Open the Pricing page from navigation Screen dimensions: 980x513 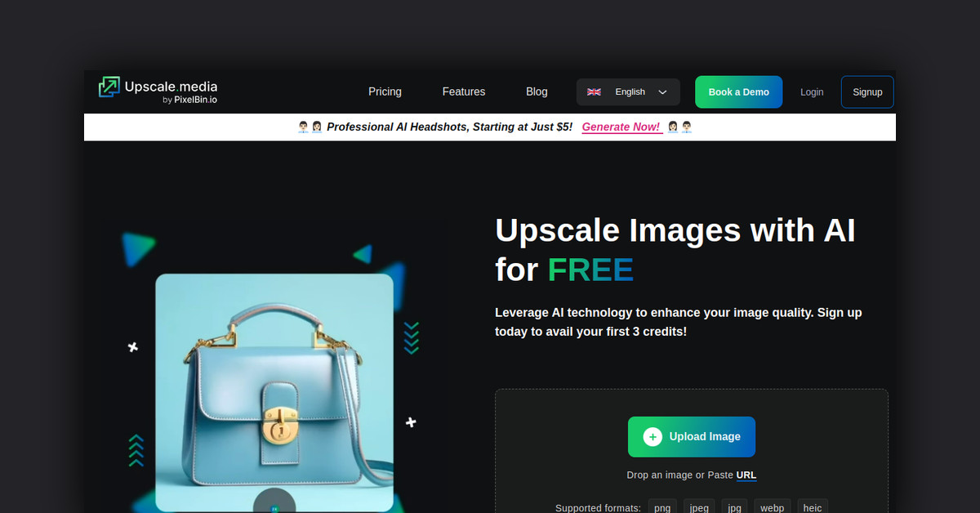tap(385, 91)
